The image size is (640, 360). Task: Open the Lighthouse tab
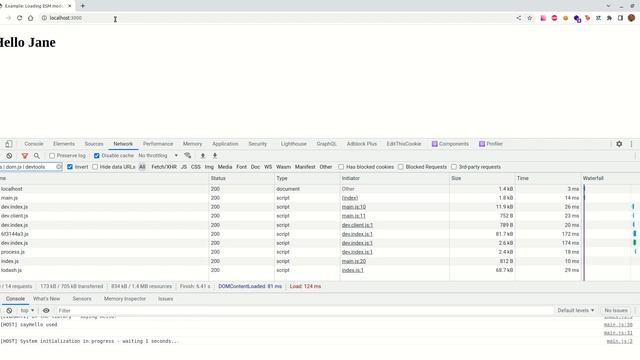[293, 144]
